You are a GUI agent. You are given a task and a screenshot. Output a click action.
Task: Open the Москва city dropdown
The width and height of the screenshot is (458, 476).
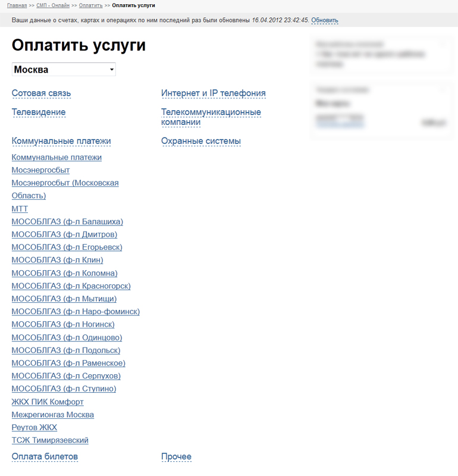(64, 70)
